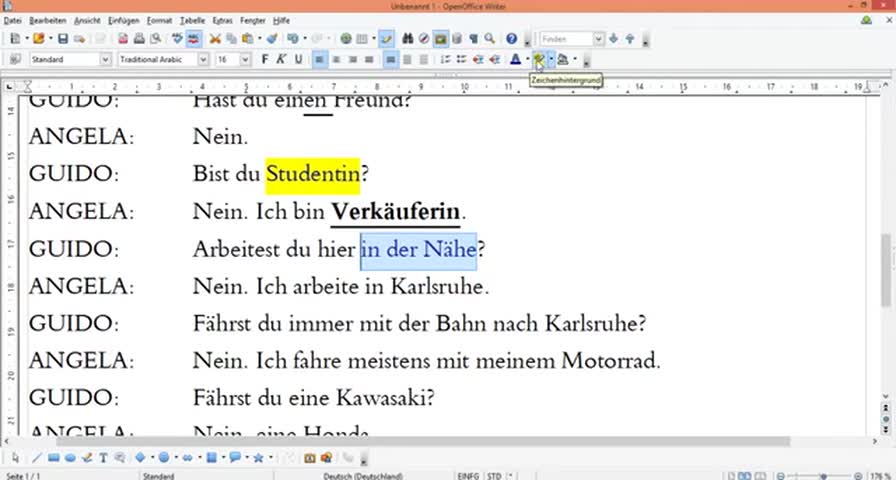Click the Export as PDF icon
Image resolution: width=896 pixels, height=480 pixels.
point(123,39)
